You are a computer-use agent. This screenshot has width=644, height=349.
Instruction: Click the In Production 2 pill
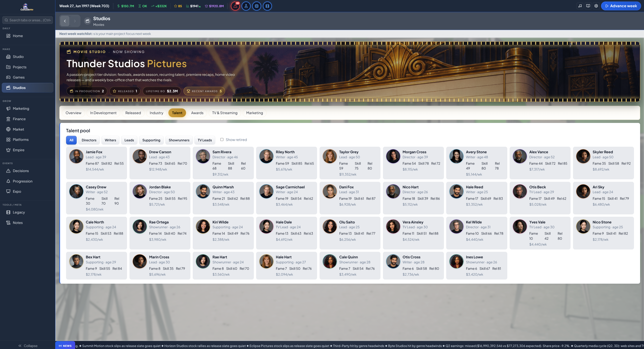[x=87, y=91]
